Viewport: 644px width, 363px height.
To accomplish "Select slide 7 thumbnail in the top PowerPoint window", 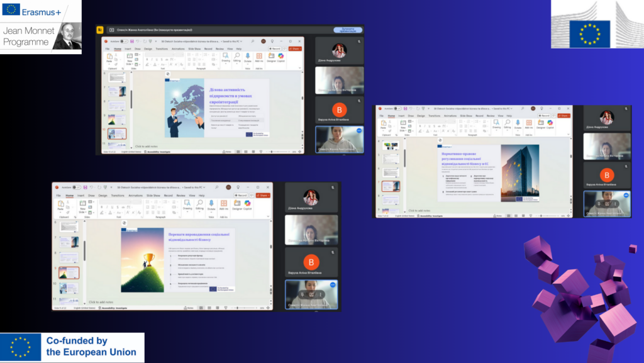I will (116, 91).
